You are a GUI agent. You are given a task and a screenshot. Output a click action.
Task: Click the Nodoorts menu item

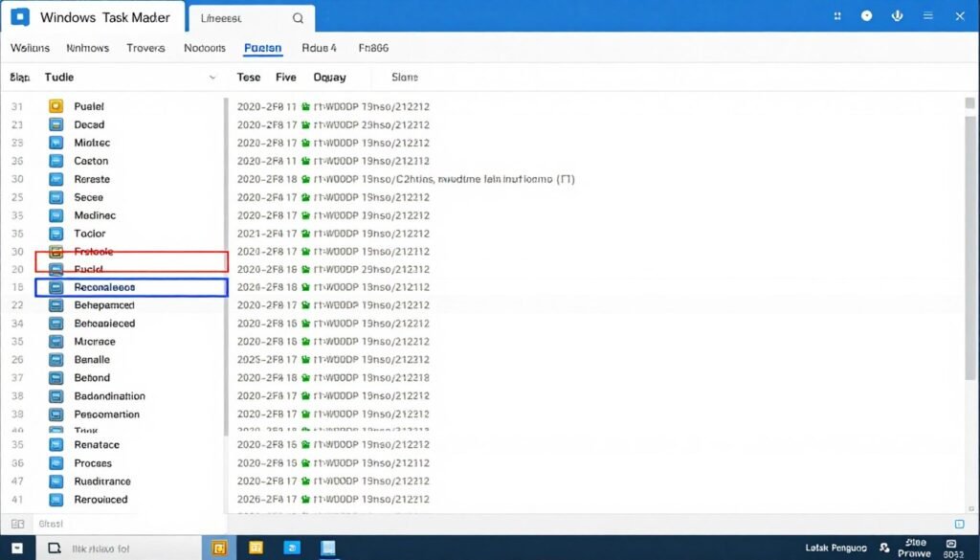click(x=204, y=48)
